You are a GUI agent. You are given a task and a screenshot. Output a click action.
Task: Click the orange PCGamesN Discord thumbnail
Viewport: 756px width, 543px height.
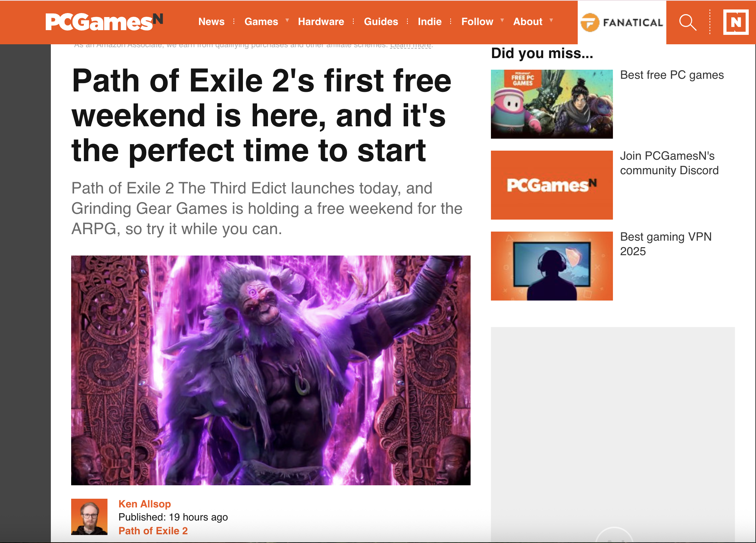[x=552, y=185]
